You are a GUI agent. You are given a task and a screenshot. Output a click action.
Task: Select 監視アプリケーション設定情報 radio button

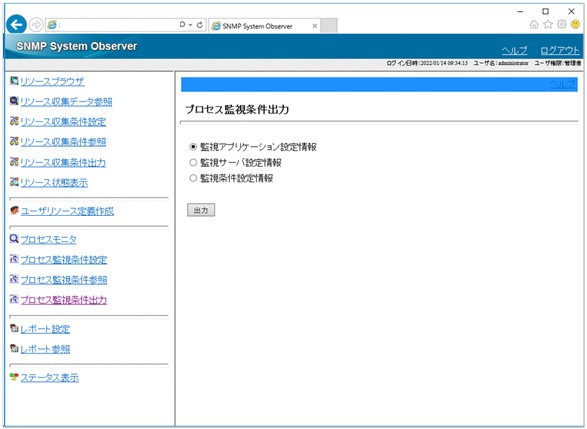coord(193,147)
